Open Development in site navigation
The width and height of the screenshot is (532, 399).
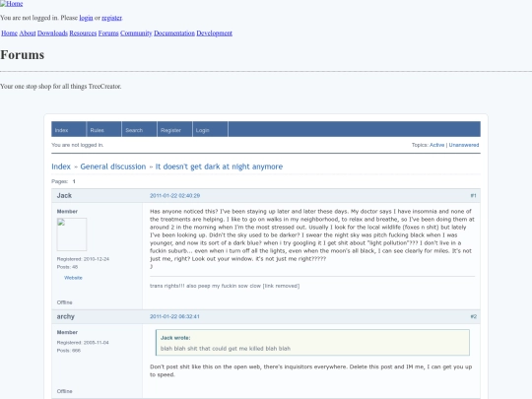click(x=214, y=33)
